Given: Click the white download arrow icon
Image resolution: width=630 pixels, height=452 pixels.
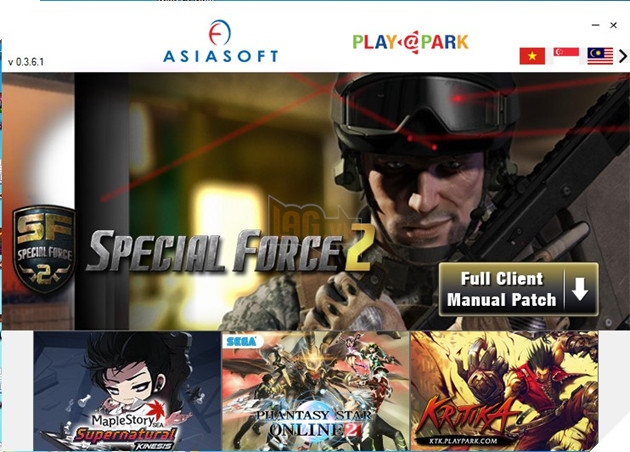Looking at the screenshot, I should pyautogui.click(x=580, y=289).
